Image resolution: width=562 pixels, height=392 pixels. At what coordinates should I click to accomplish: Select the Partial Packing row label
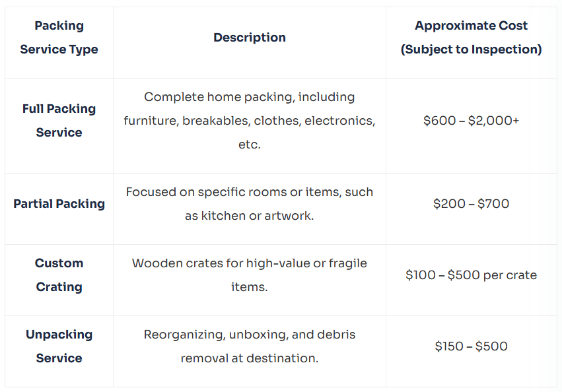(59, 204)
